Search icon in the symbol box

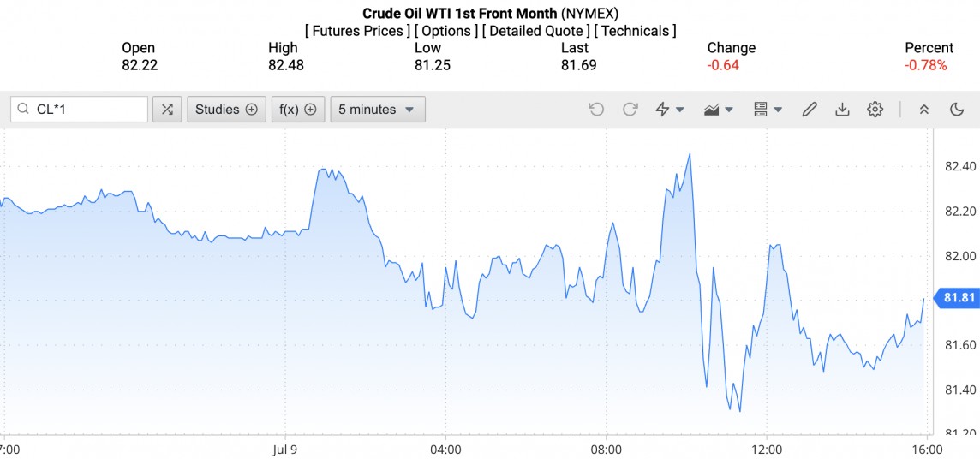(24, 110)
